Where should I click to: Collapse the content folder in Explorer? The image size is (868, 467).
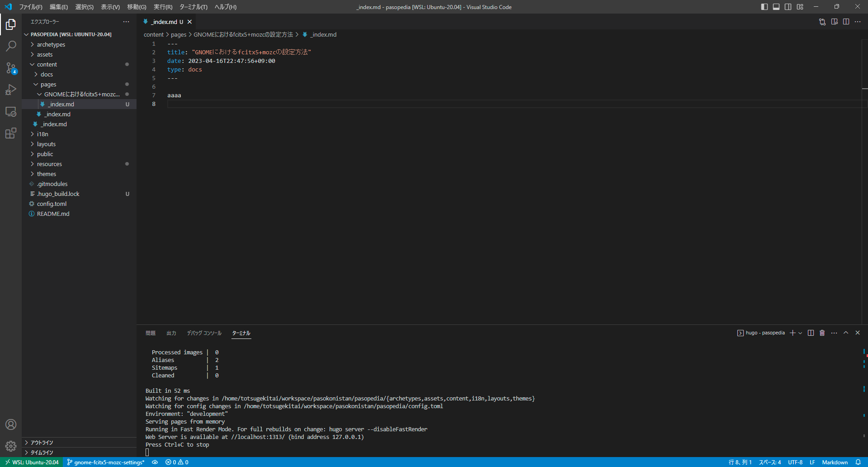click(47, 64)
